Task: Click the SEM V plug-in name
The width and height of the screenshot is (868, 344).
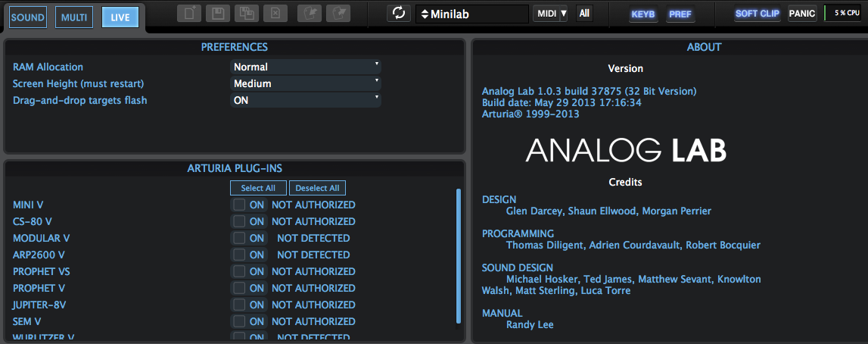Action: coord(26,321)
